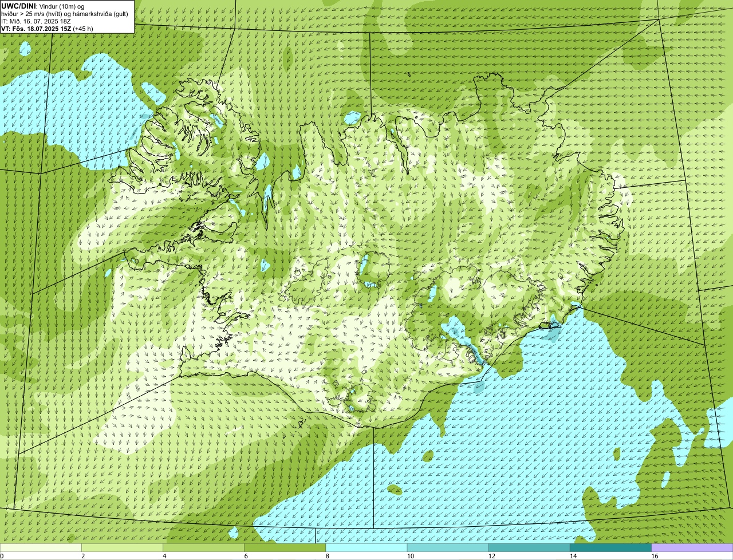Click the "IT: Mið. 16. 07. 2025 18Z" line

point(36,21)
